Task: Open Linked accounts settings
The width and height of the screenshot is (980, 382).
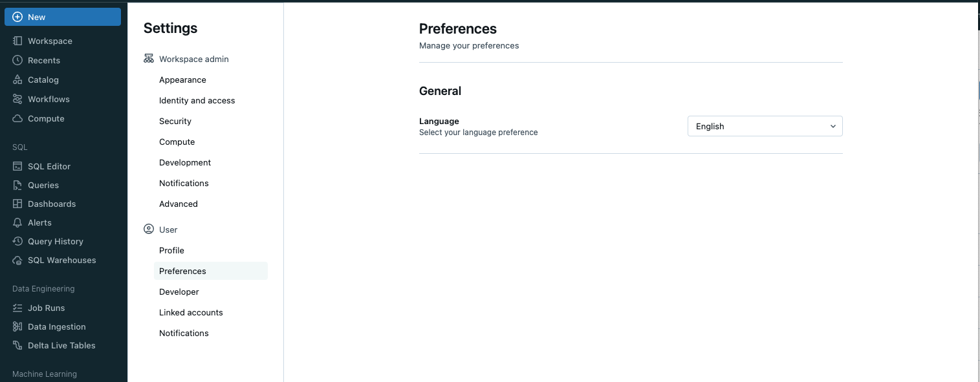Action: click(x=191, y=312)
